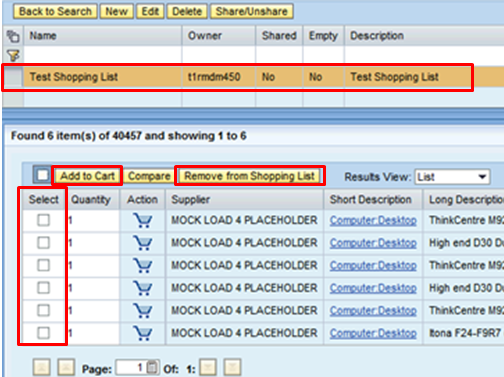The height and width of the screenshot is (377, 504).
Task: Click the Test Shopping List name cell
Action: (x=103, y=77)
